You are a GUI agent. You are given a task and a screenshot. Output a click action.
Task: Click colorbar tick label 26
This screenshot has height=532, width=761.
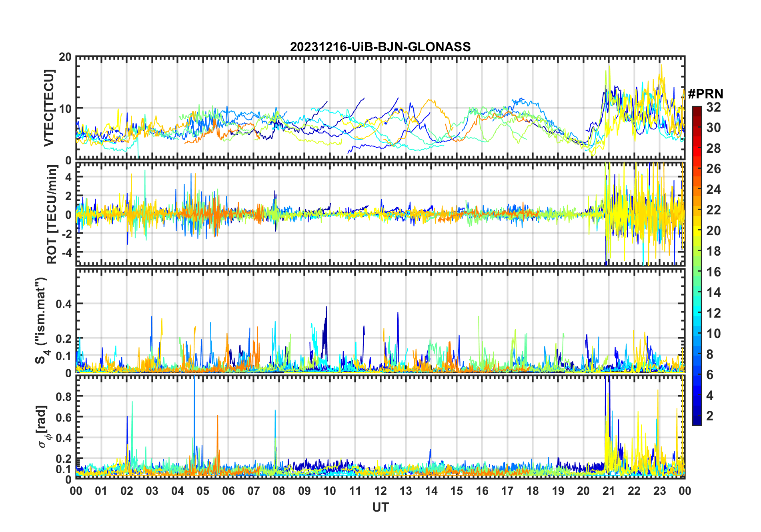point(713,169)
